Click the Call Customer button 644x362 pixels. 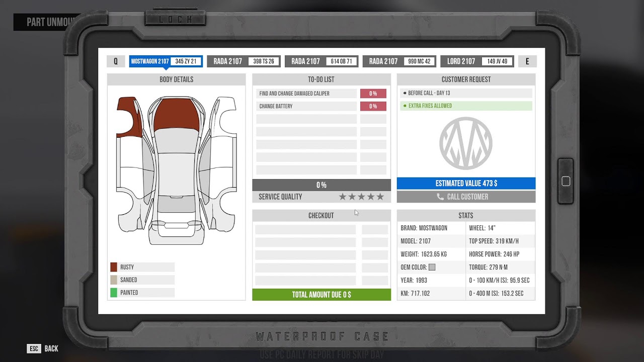pyautogui.click(x=466, y=197)
